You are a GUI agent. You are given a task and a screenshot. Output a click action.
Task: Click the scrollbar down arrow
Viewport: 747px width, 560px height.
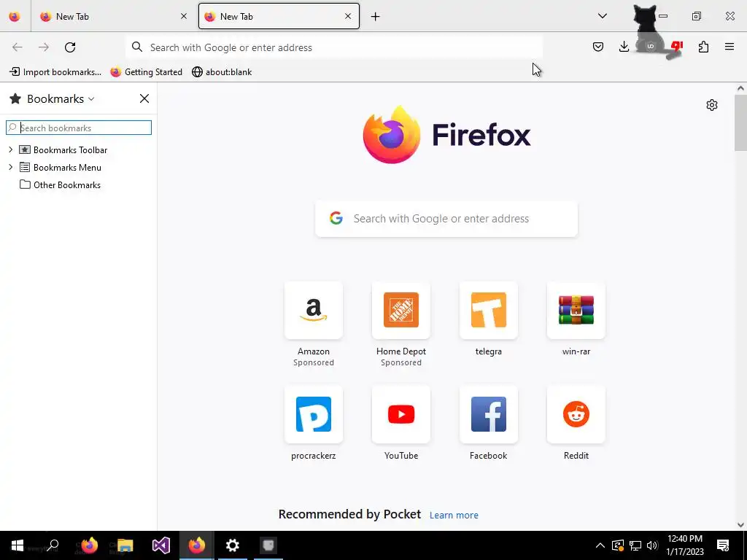(x=740, y=525)
